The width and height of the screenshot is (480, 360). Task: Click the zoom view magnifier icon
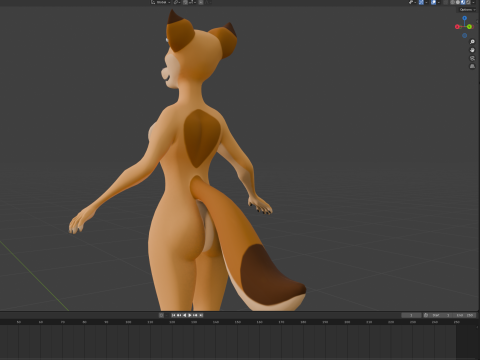click(x=472, y=42)
